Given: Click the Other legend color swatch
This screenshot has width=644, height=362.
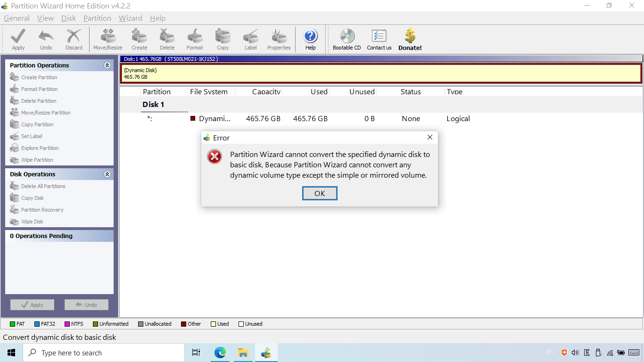Looking at the screenshot, I should coord(183,324).
